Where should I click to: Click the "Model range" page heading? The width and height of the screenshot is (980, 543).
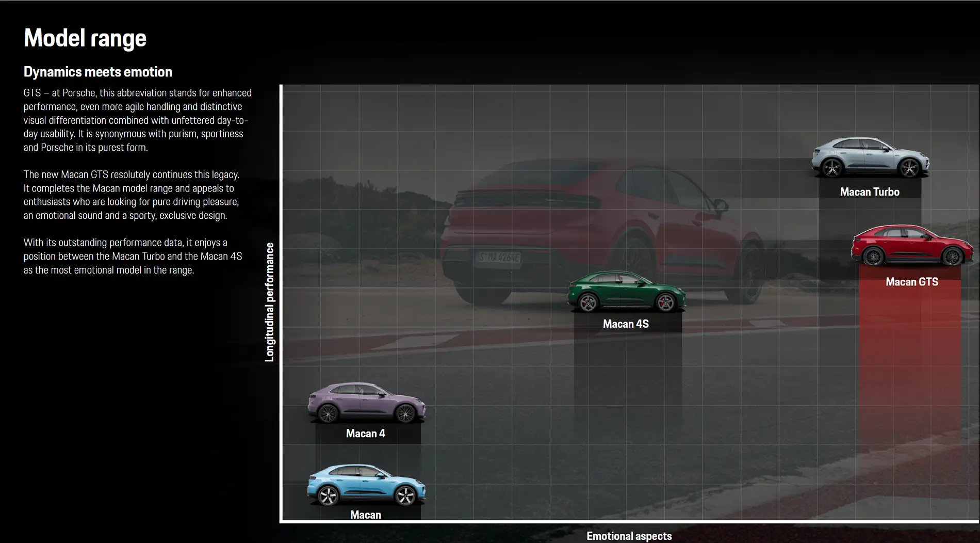(85, 38)
